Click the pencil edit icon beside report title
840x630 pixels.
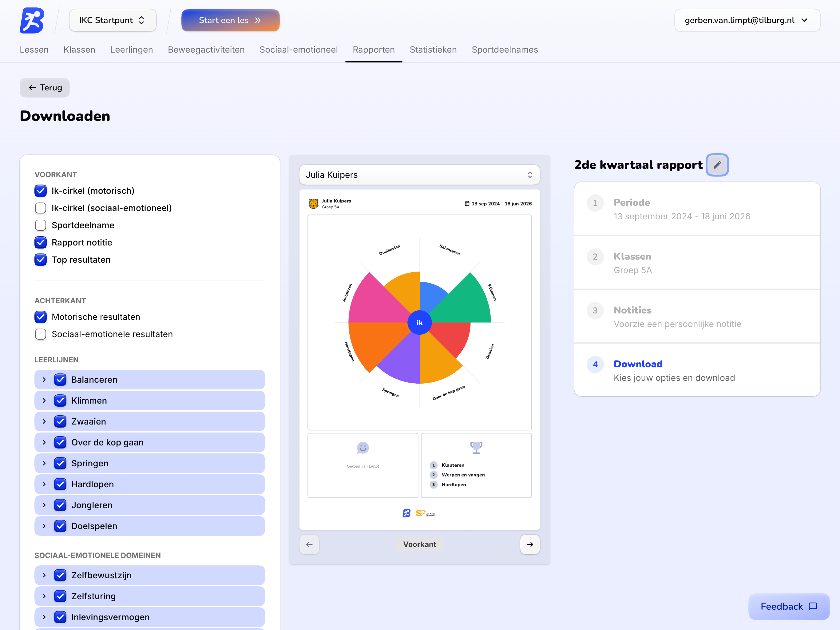pos(717,165)
